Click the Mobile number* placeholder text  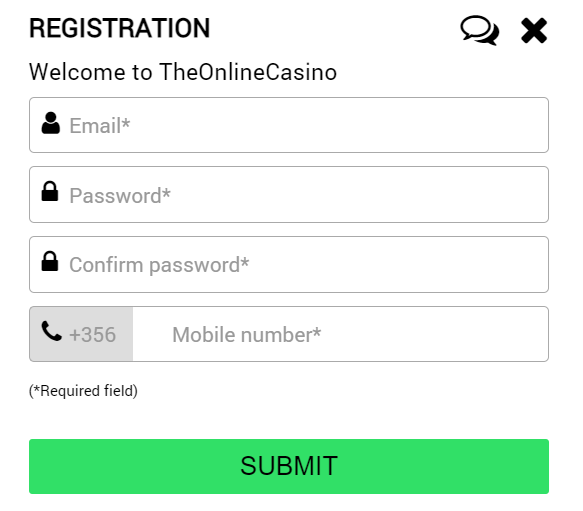247,335
